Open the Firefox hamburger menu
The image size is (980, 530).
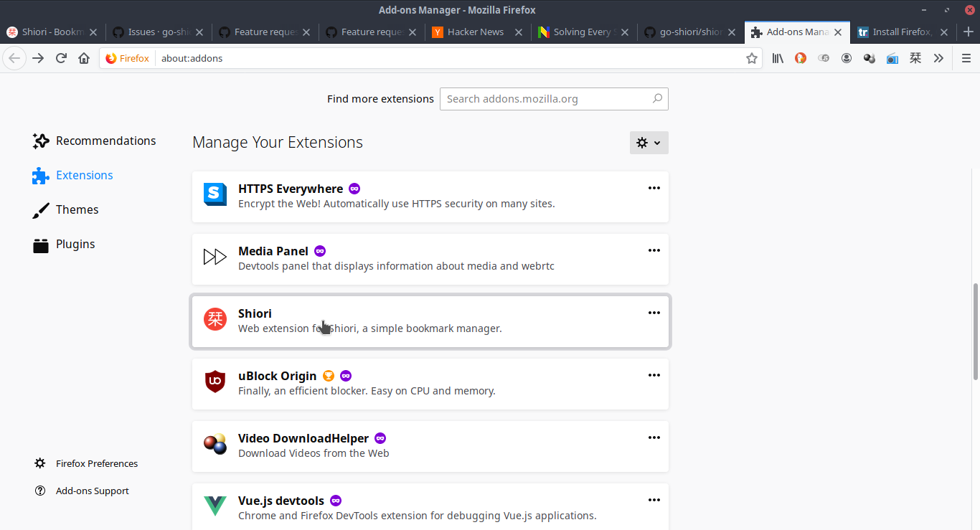tap(966, 58)
